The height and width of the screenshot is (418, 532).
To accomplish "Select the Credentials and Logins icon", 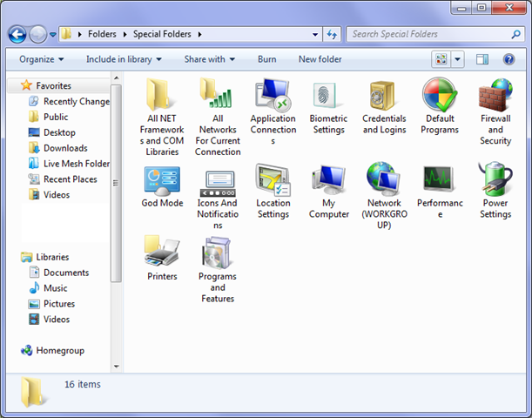I will (x=384, y=96).
